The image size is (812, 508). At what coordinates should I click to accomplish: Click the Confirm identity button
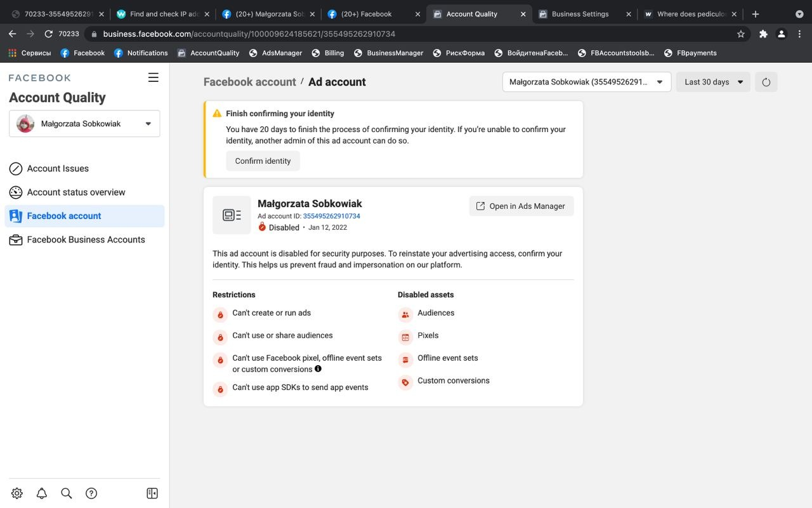263,161
